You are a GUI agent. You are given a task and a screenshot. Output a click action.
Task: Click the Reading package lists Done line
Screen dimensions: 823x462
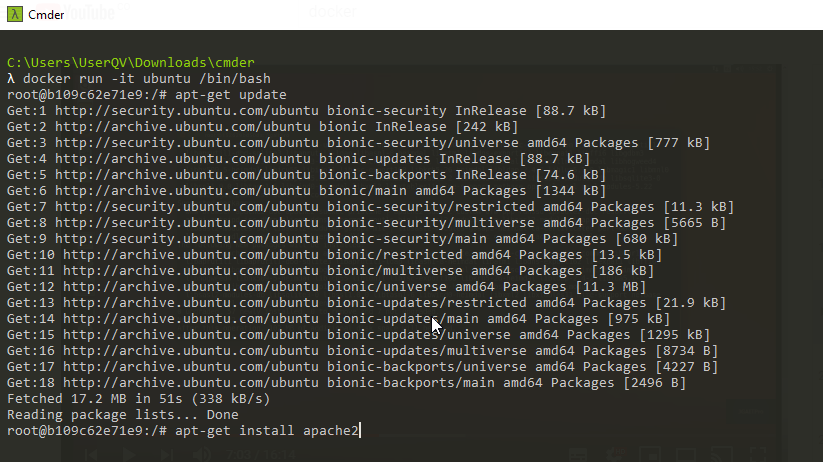point(122,415)
